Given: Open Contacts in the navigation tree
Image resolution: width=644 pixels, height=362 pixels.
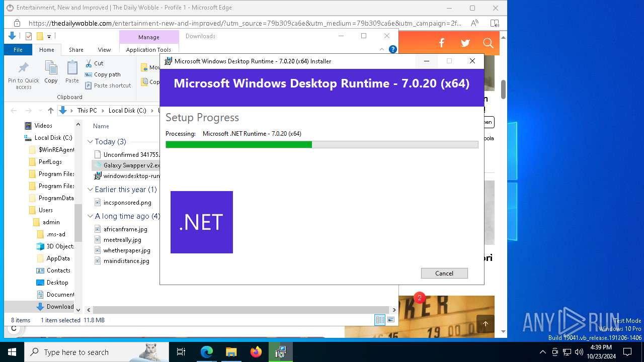Looking at the screenshot, I should tap(53, 270).
